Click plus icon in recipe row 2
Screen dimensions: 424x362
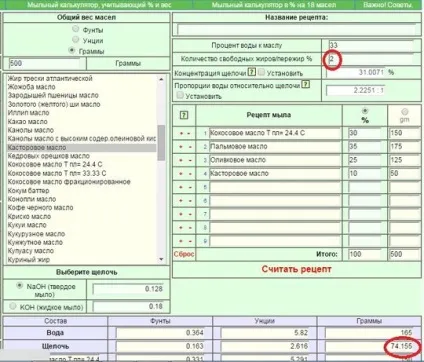(x=181, y=147)
